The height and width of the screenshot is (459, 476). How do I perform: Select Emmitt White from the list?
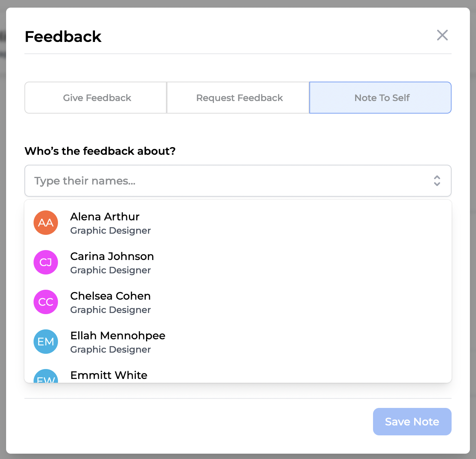pyautogui.click(x=109, y=375)
